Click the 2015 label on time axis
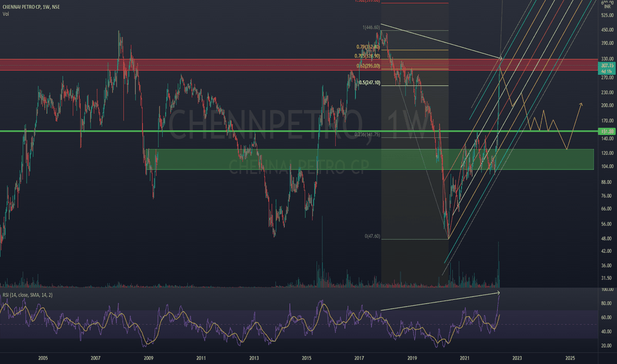617x364 pixels. pyautogui.click(x=307, y=358)
